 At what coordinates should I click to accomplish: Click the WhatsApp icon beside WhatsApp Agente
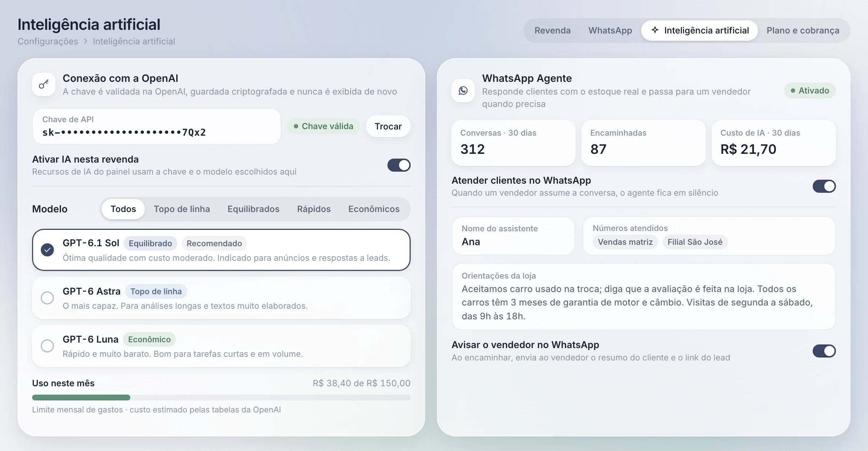tap(463, 91)
